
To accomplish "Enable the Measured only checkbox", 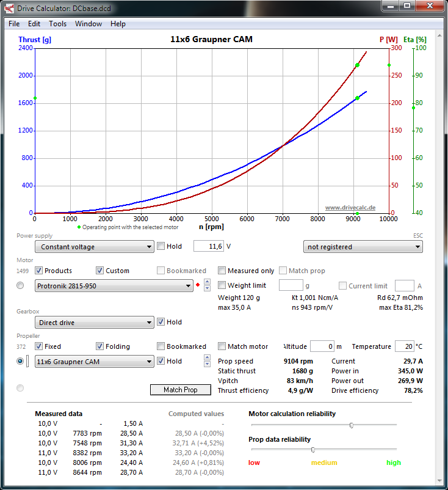I will [x=222, y=271].
